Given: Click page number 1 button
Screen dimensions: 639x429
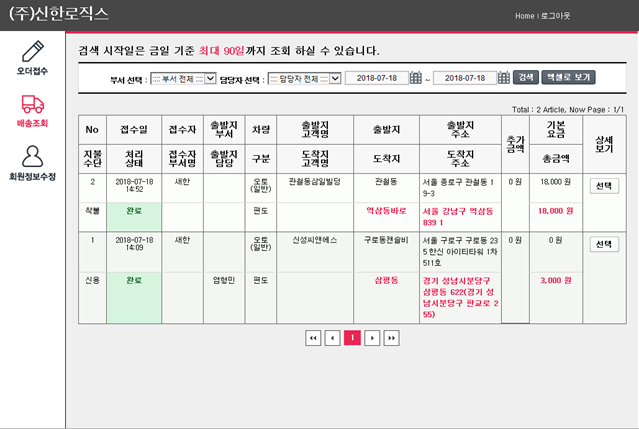Looking at the screenshot, I should tap(352, 338).
